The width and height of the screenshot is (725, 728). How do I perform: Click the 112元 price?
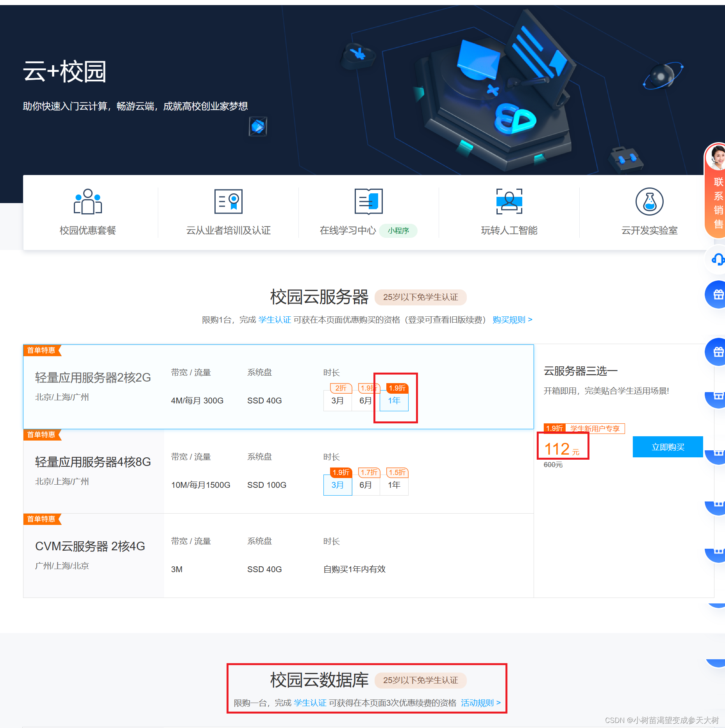click(562, 449)
